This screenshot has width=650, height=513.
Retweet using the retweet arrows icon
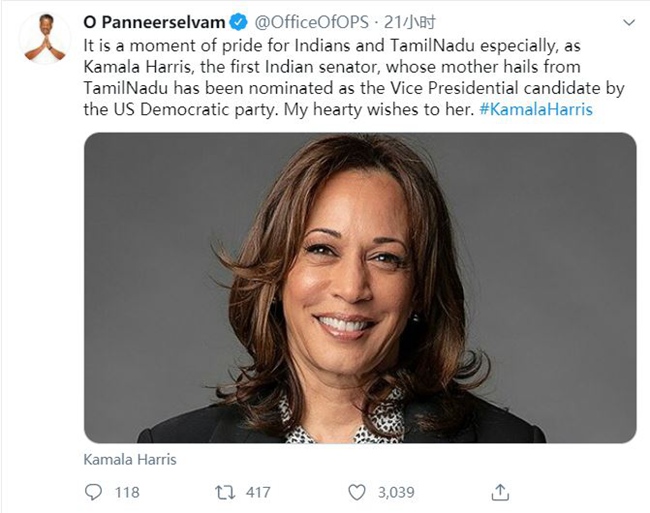(225, 492)
